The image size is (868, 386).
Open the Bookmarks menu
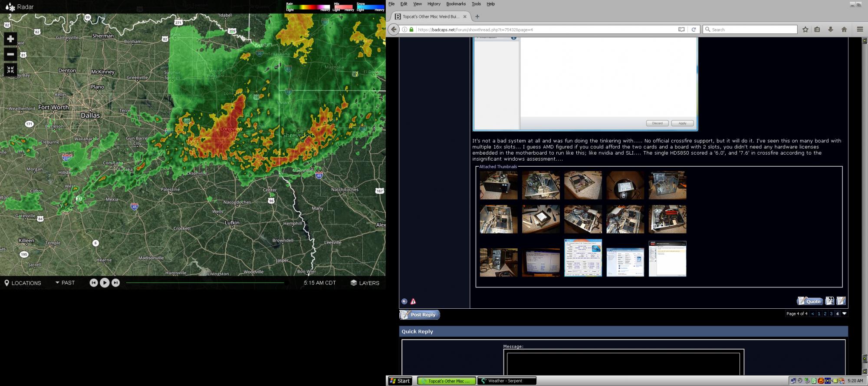click(x=456, y=4)
